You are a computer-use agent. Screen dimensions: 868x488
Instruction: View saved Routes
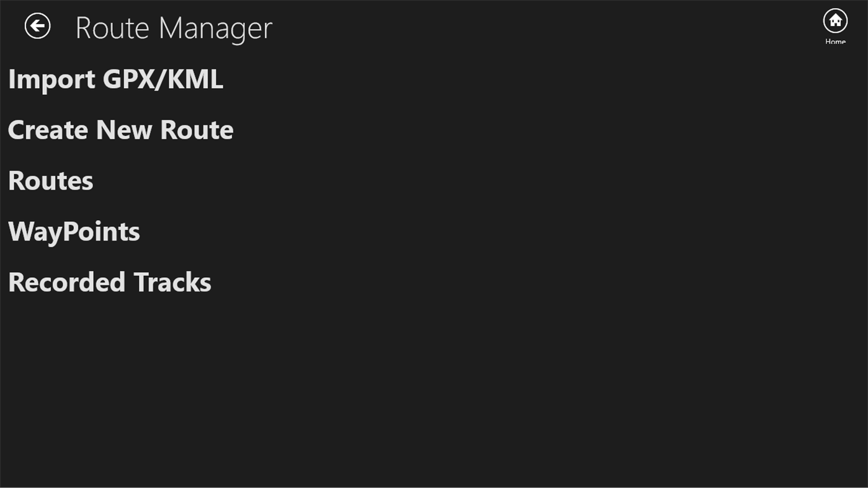pyautogui.click(x=50, y=181)
